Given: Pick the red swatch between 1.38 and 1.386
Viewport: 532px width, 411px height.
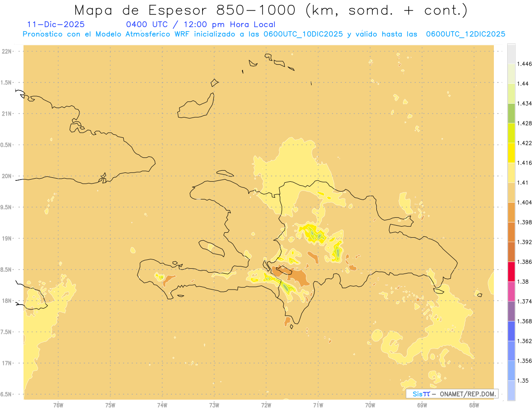Looking at the screenshot, I should (x=511, y=271).
